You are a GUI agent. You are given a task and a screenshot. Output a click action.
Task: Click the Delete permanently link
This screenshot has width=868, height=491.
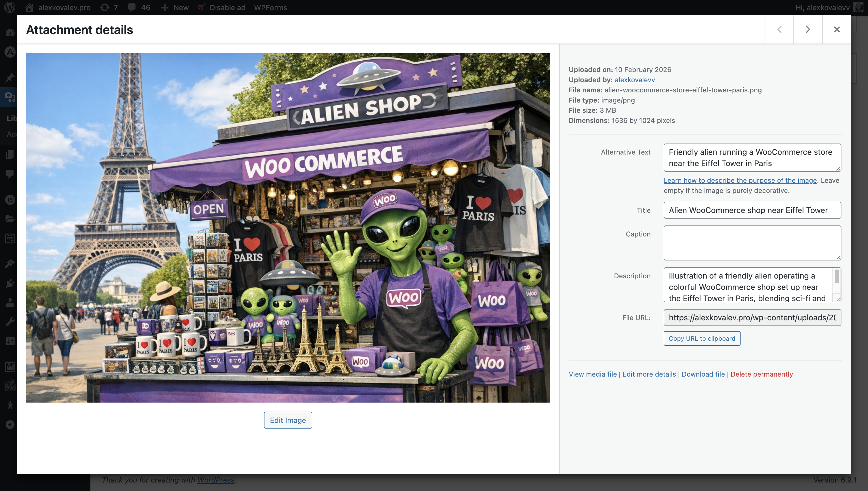point(762,374)
